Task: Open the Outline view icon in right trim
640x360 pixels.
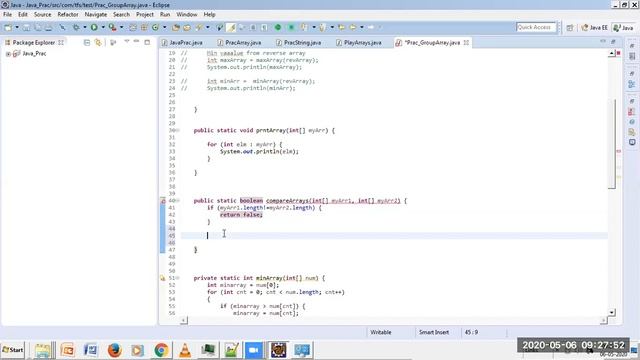Action: (x=631, y=84)
